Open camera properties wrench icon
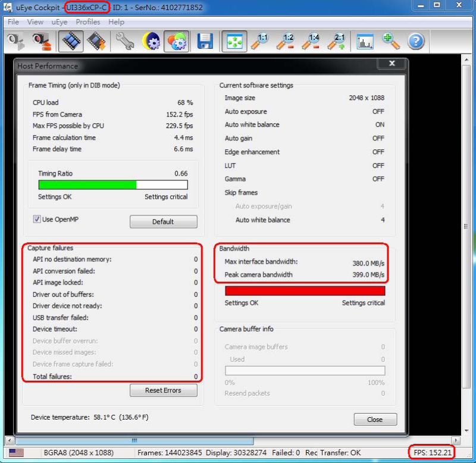Screen dimensions: 476x463 pos(124,41)
